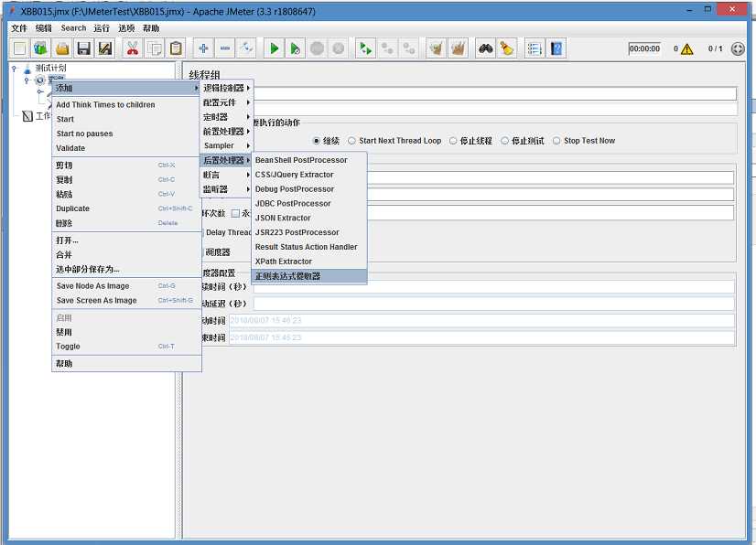Select Stop Test Now radio button
The image size is (756, 545).
(556, 141)
